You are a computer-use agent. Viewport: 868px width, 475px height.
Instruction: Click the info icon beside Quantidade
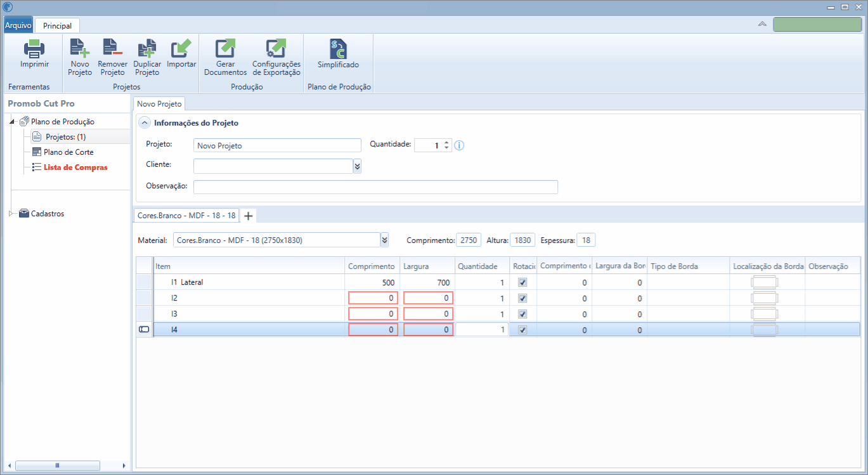pyautogui.click(x=460, y=145)
